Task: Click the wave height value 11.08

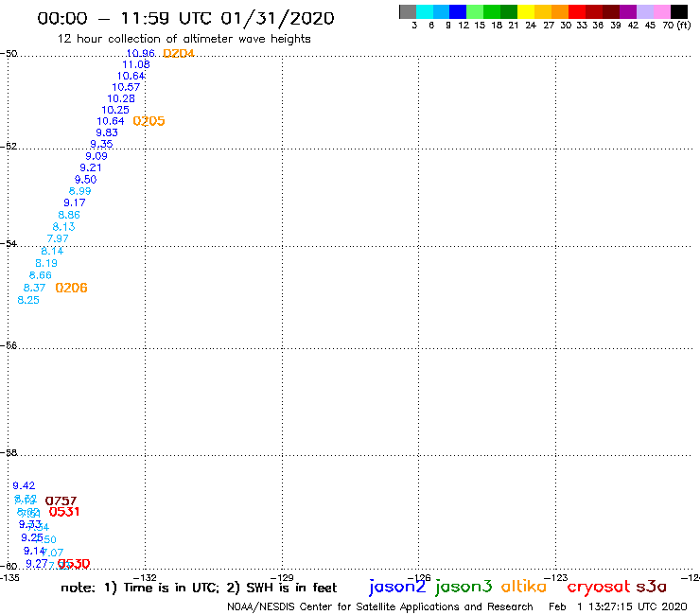Action: [136, 64]
